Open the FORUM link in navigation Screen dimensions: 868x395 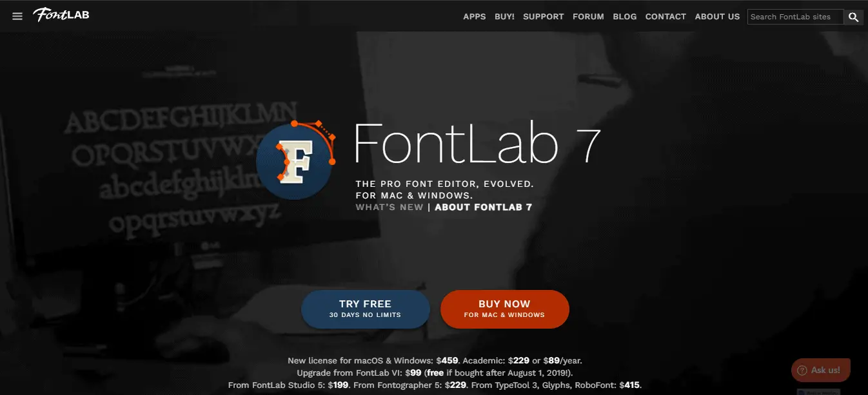pyautogui.click(x=588, y=17)
